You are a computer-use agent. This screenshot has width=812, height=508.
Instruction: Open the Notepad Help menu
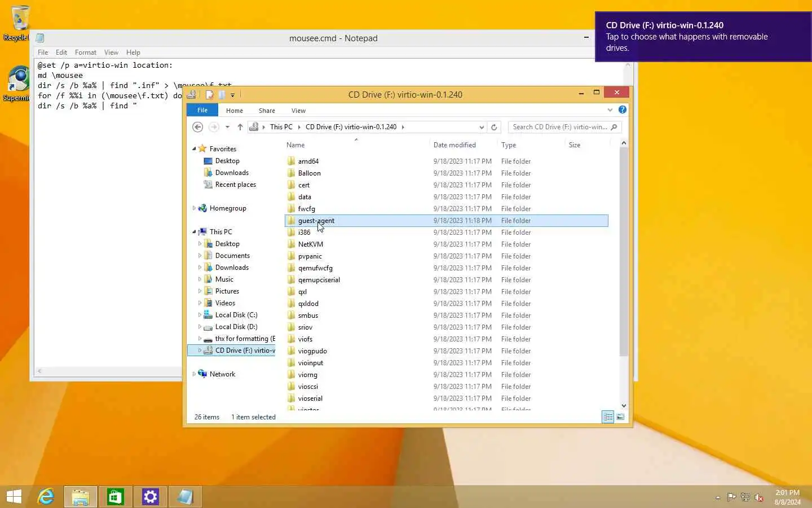[x=133, y=52]
